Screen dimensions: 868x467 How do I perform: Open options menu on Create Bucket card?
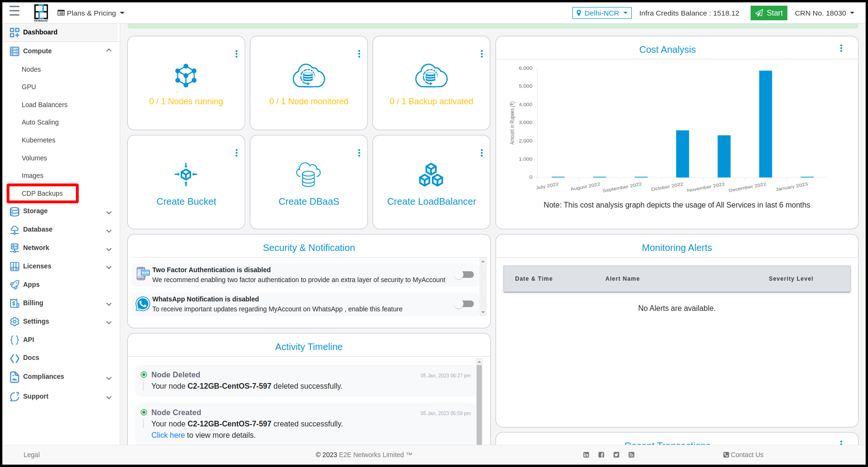(x=237, y=153)
